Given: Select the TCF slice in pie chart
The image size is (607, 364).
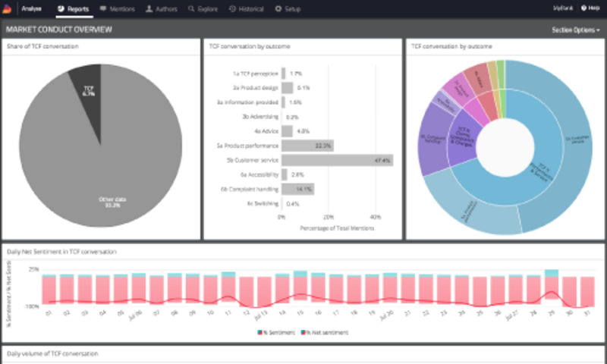Looking at the screenshot, I should [x=89, y=93].
